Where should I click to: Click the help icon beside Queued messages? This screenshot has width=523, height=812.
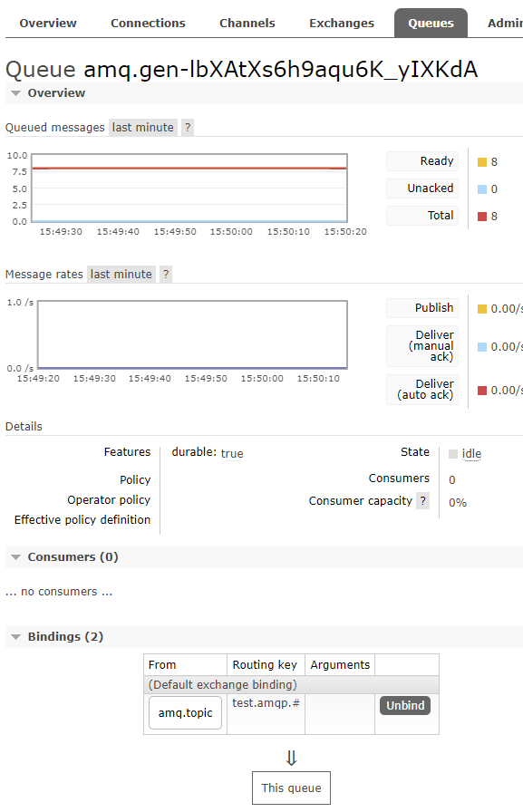[x=188, y=128]
